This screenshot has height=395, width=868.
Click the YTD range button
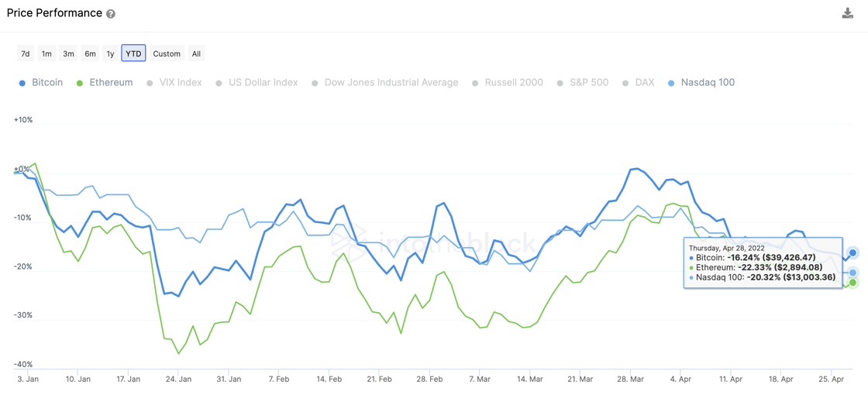point(133,53)
